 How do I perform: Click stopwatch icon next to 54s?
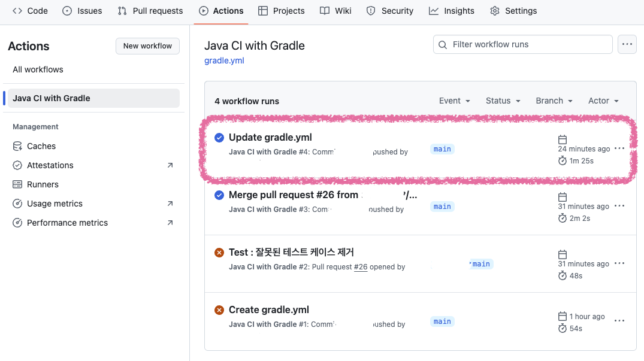tap(563, 328)
